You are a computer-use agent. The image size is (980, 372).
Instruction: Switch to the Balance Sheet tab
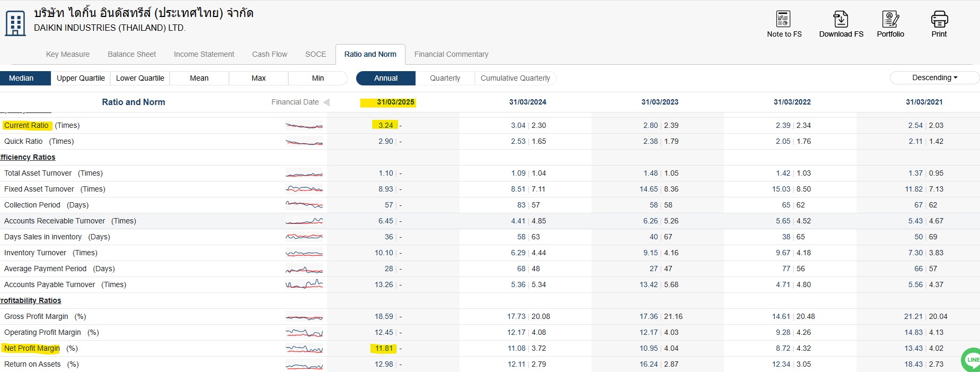[x=131, y=54]
